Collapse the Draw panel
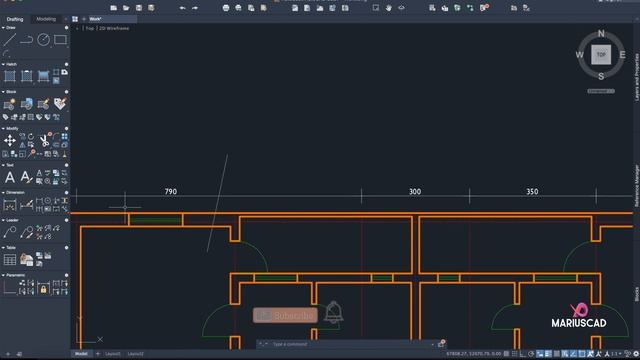 point(3,28)
